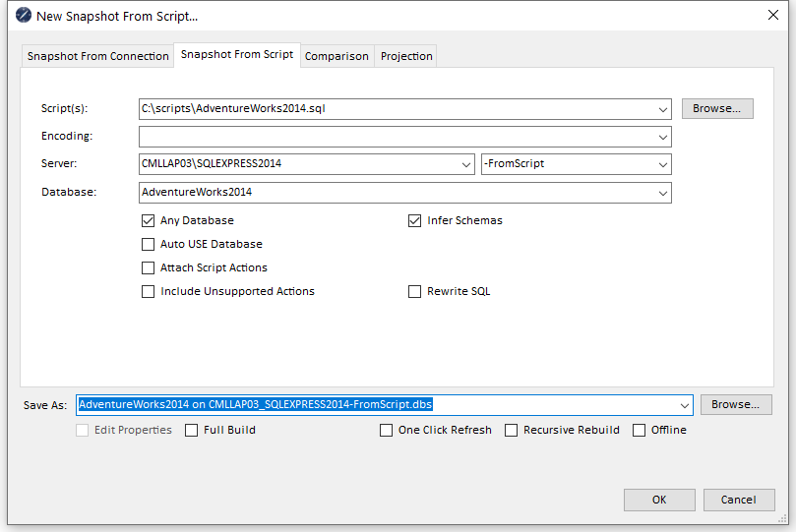The width and height of the screenshot is (796, 532).
Task: Check the Recursive Rebuild option
Action: pos(512,430)
